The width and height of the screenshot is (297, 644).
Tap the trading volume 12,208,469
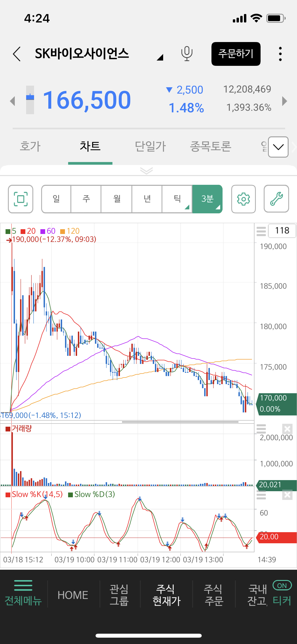pyautogui.click(x=247, y=89)
